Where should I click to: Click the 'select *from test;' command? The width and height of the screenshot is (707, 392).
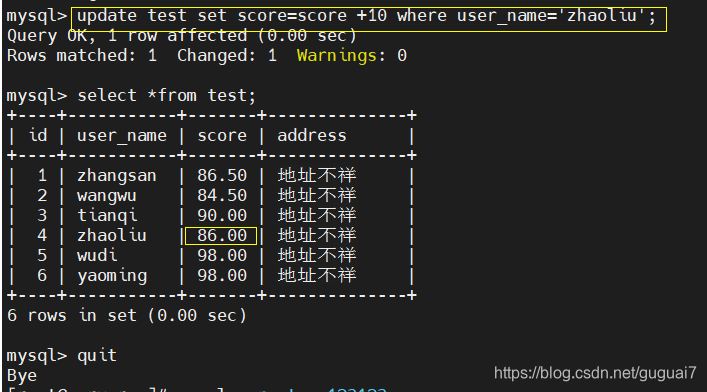pos(167,96)
